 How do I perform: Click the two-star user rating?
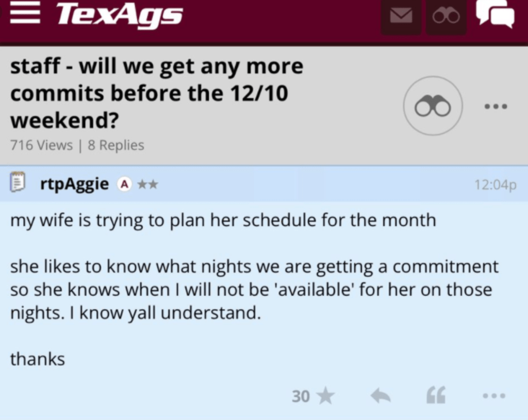tap(147, 184)
